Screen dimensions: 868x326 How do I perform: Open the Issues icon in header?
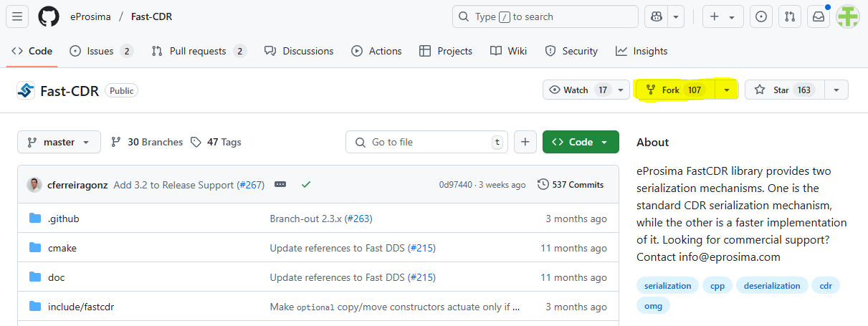(x=761, y=16)
